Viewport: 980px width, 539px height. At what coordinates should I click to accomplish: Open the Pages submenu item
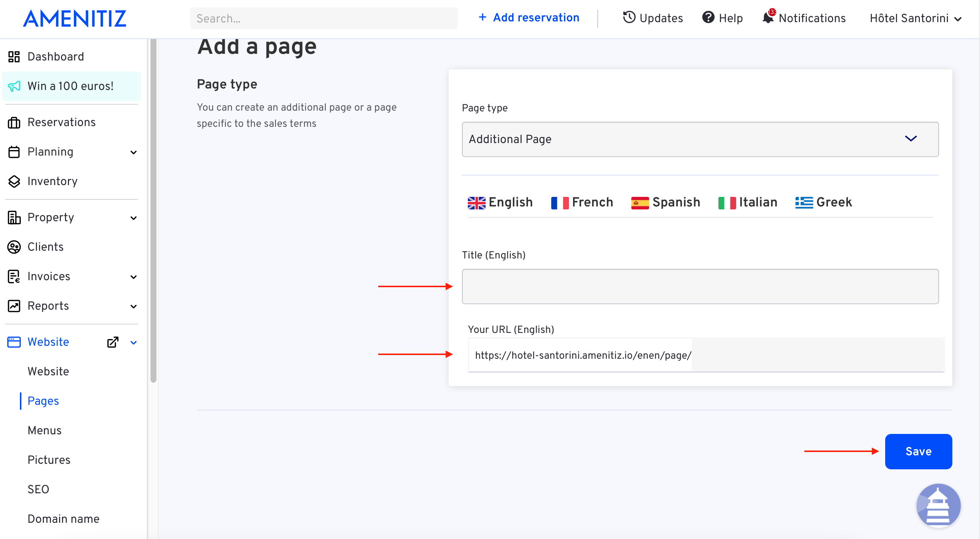[43, 401]
